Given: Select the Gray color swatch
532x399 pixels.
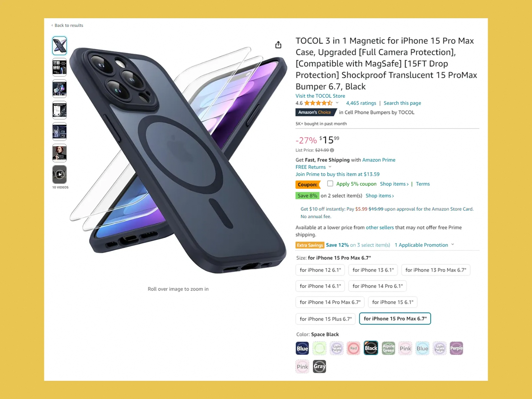Looking at the screenshot, I should coord(319,367).
